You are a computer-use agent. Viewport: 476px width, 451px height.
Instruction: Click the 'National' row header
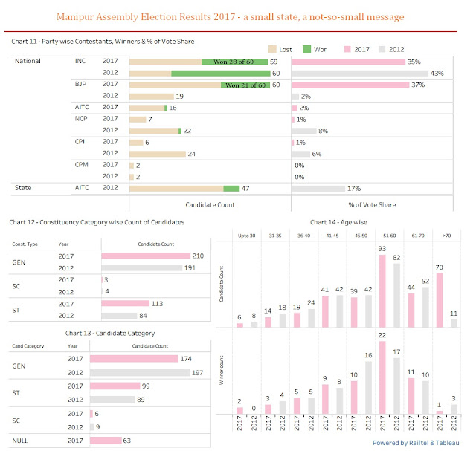point(28,61)
